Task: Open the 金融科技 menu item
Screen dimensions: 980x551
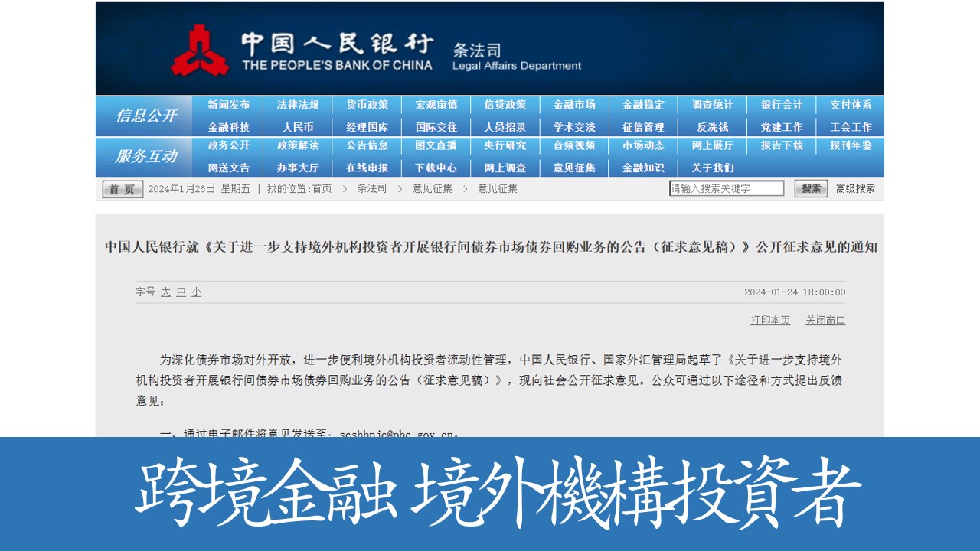Action: 229,127
